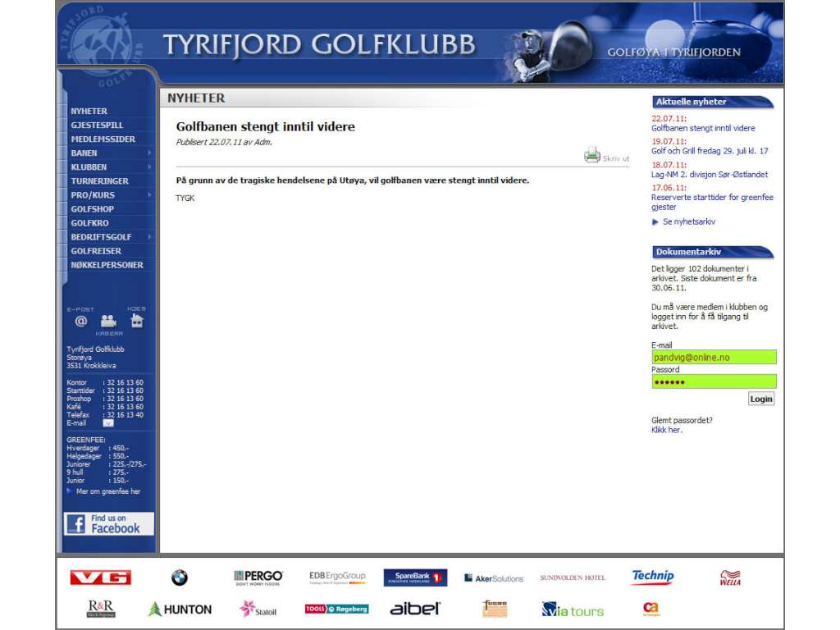Open the NYHETER menu item
The height and width of the screenshot is (630, 840).
tap(89, 111)
